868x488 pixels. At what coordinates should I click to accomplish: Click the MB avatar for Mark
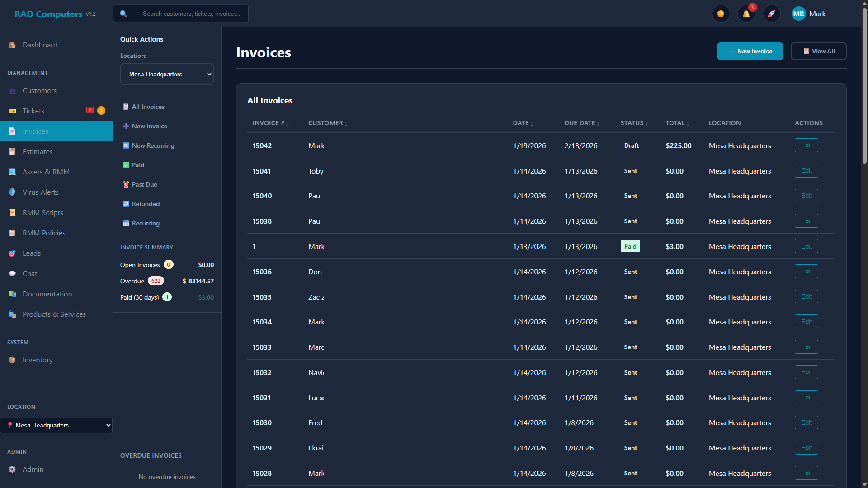point(798,14)
